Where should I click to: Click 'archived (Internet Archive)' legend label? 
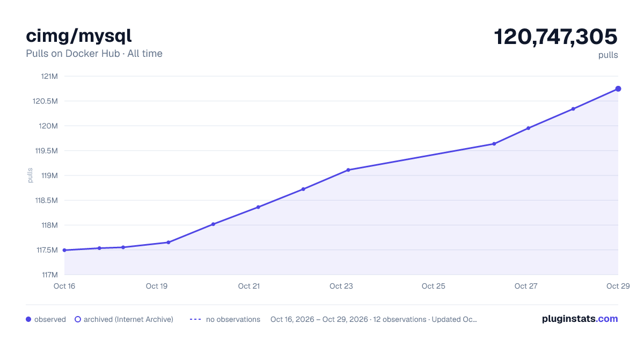128,319
